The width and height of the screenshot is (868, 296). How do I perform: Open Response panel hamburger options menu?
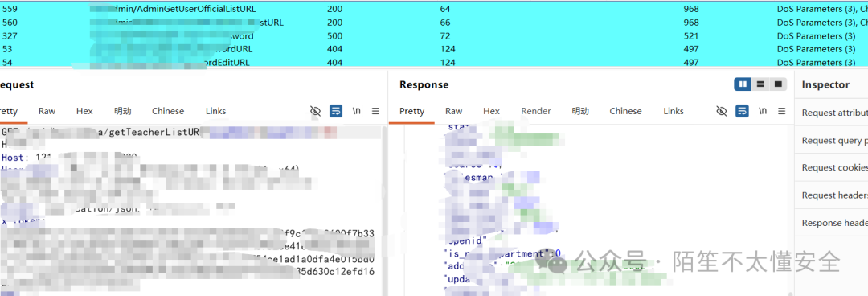(x=782, y=112)
